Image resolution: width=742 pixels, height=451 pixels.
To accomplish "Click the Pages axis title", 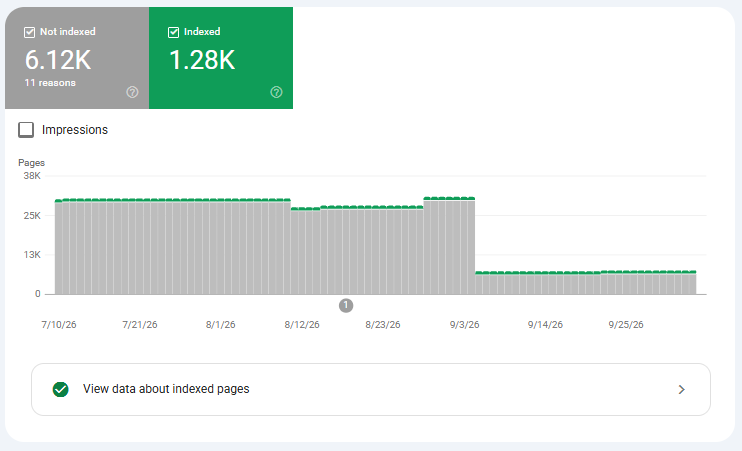I will coord(31,163).
